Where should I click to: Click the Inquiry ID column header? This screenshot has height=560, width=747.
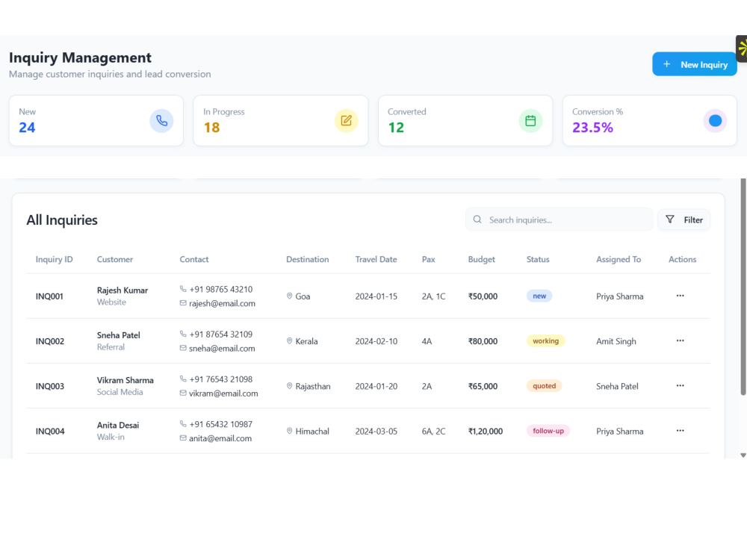pyautogui.click(x=55, y=259)
